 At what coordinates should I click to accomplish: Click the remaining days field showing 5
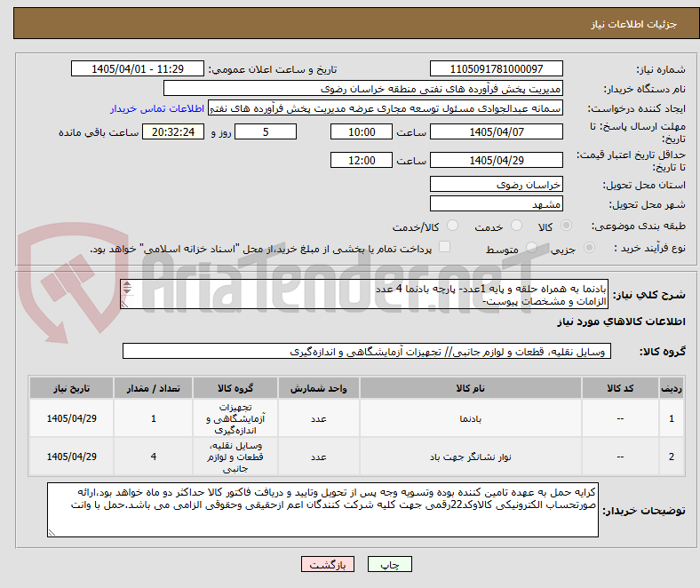point(266,131)
